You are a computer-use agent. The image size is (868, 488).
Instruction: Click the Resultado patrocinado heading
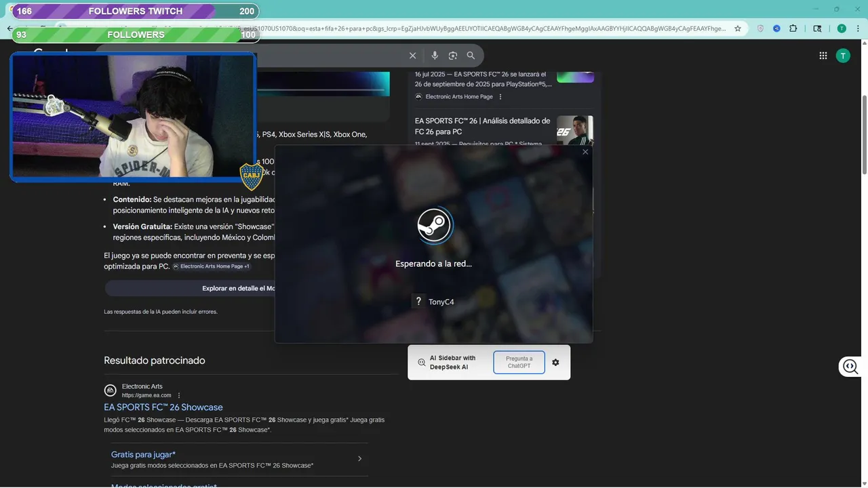pos(154,361)
